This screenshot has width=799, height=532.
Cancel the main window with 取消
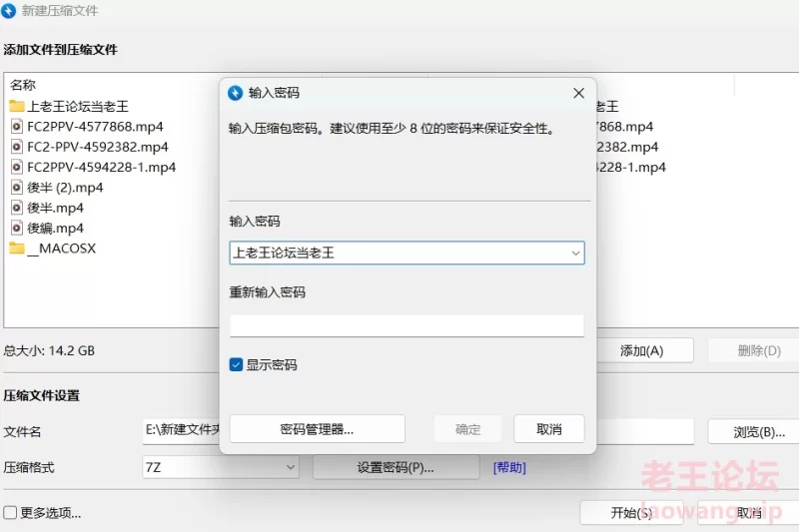click(x=749, y=513)
